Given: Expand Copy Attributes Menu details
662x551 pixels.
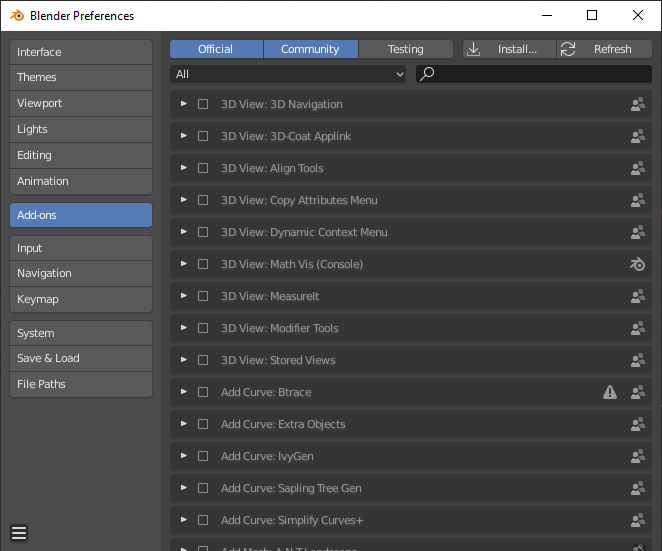Looking at the screenshot, I should [x=184, y=200].
